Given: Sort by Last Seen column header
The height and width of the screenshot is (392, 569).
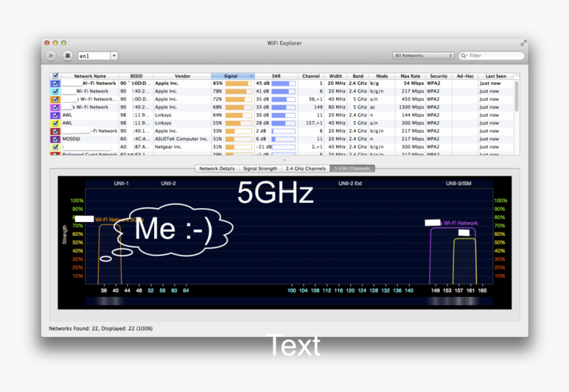Looking at the screenshot, I should (x=496, y=76).
